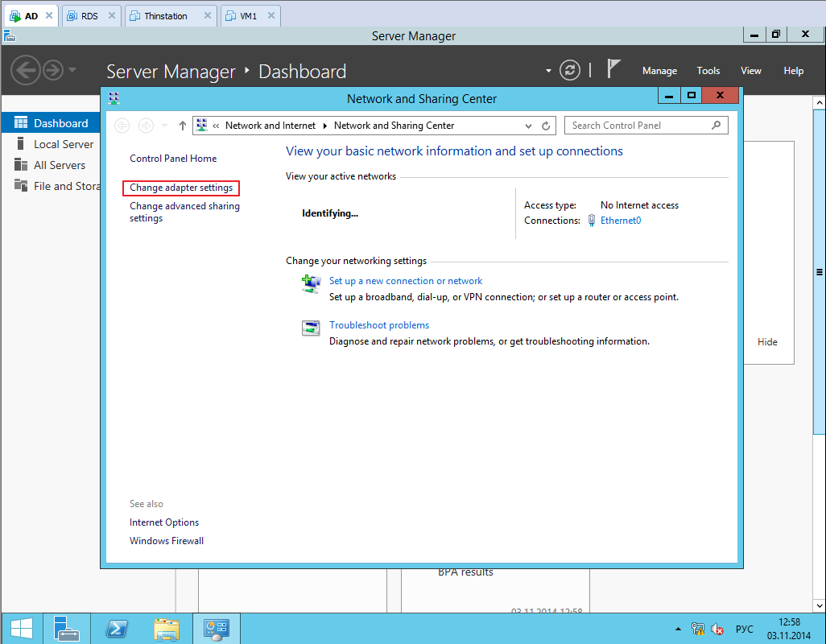This screenshot has width=826, height=644.
Task: Close the VM1 tab
Action: click(x=271, y=16)
